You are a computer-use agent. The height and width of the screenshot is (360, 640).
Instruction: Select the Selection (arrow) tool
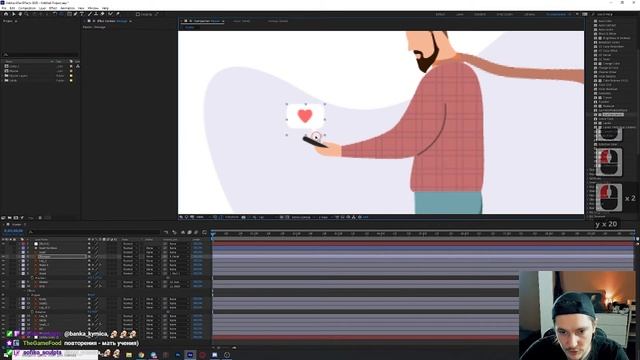point(13,14)
